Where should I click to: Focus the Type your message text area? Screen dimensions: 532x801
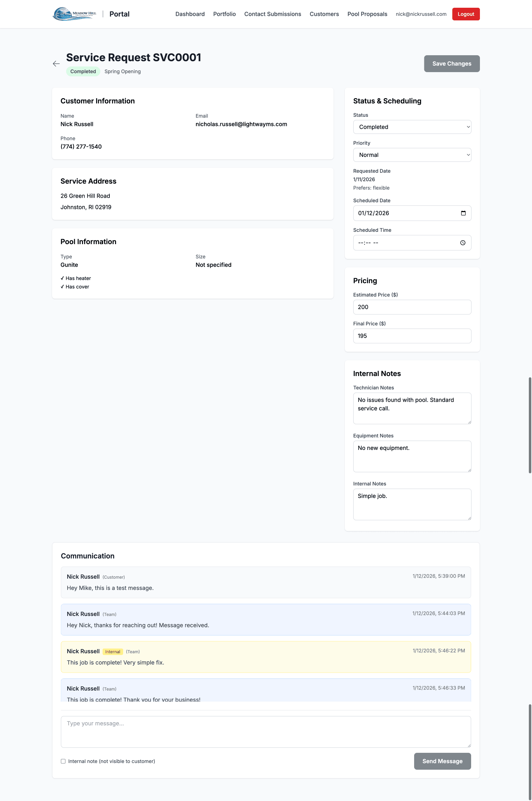click(266, 732)
